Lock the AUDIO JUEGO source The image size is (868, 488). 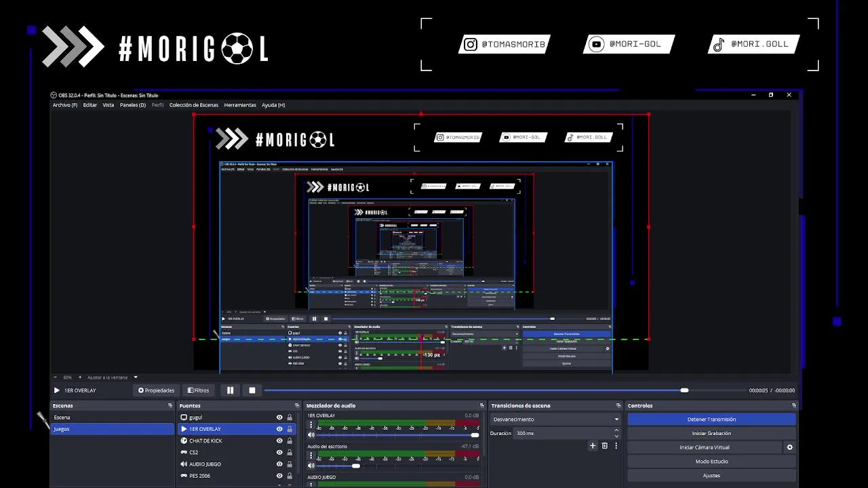coord(290,464)
